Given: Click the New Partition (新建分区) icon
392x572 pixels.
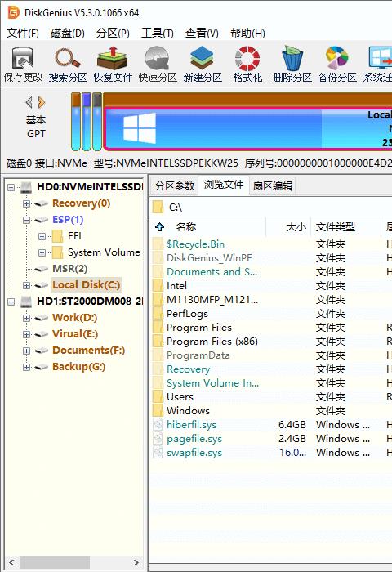Looking at the screenshot, I should (x=203, y=65).
